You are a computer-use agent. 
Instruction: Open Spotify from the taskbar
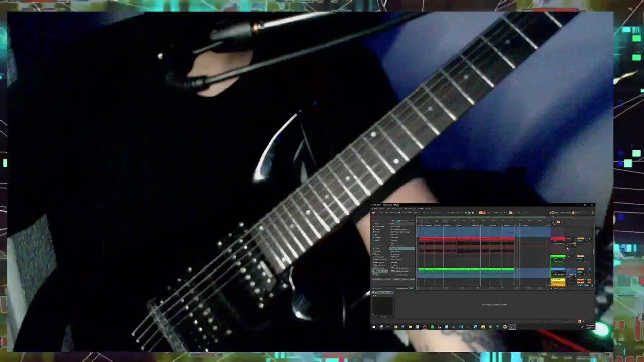coord(432,327)
